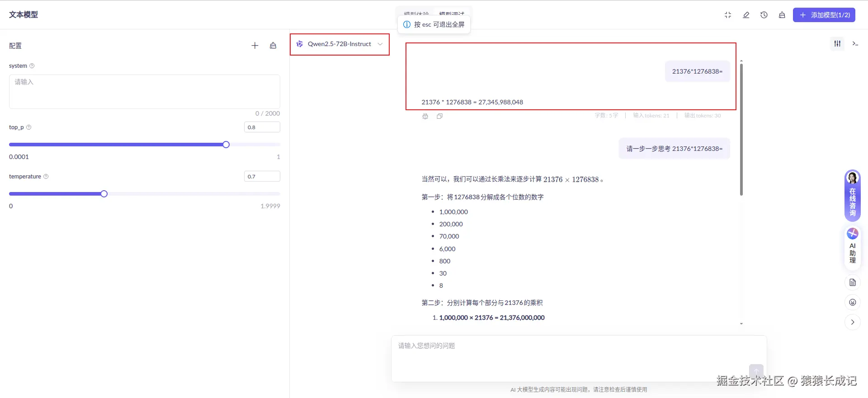Click the send arrow button

(x=756, y=371)
